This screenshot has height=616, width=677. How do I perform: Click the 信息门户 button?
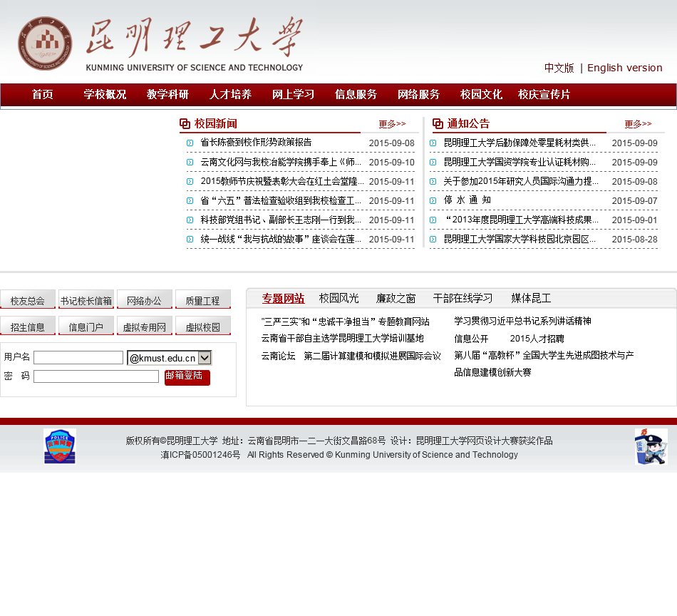[x=86, y=326]
